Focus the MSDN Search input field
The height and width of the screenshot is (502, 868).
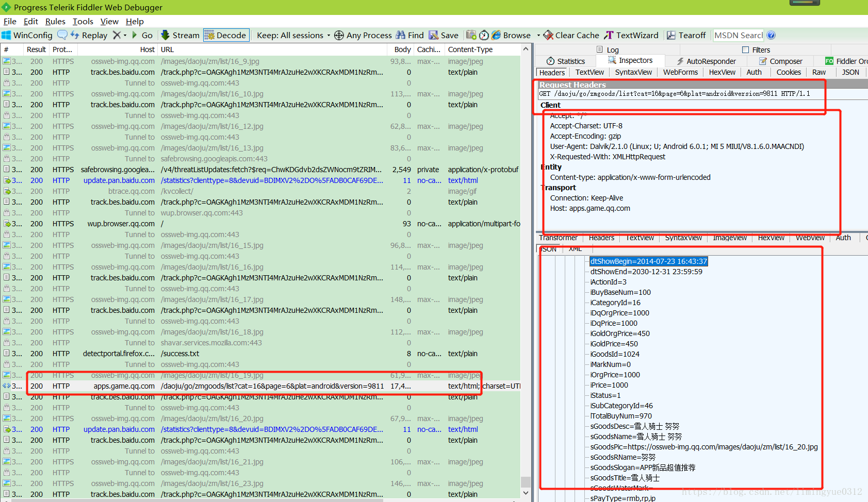pyautogui.click(x=738, y=35)
